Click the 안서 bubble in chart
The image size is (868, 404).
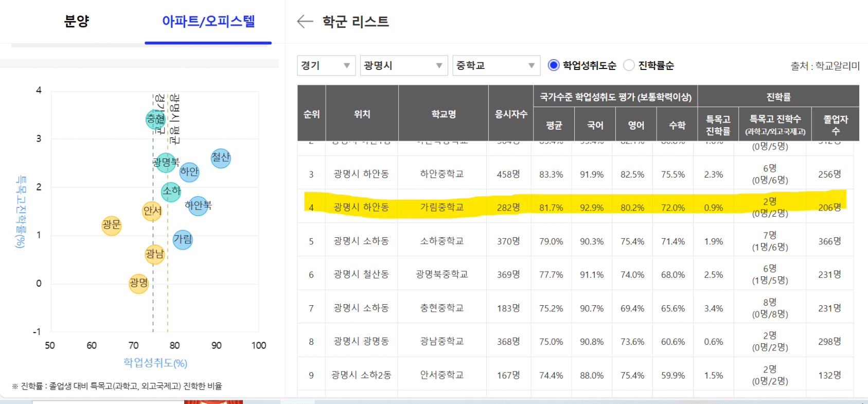click(152, 211)
